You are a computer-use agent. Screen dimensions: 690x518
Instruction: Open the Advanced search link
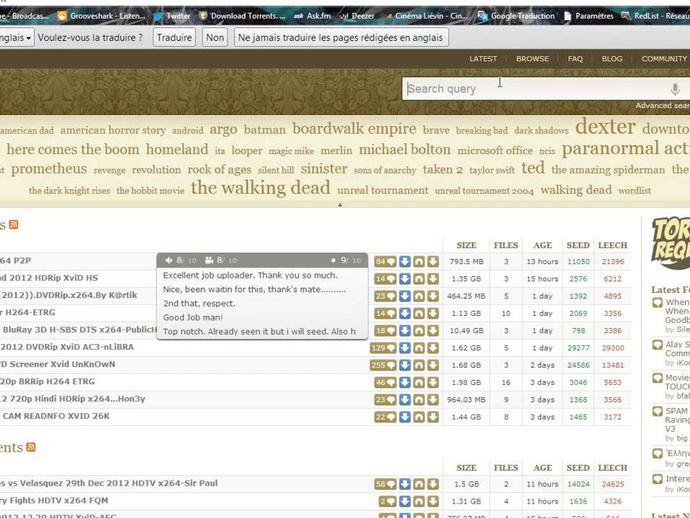click(x=662, y=106)
